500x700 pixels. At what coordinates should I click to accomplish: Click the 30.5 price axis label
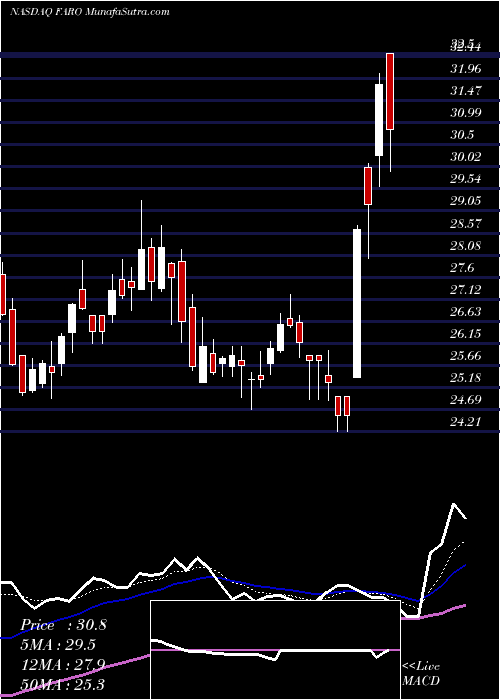[462, 135]
